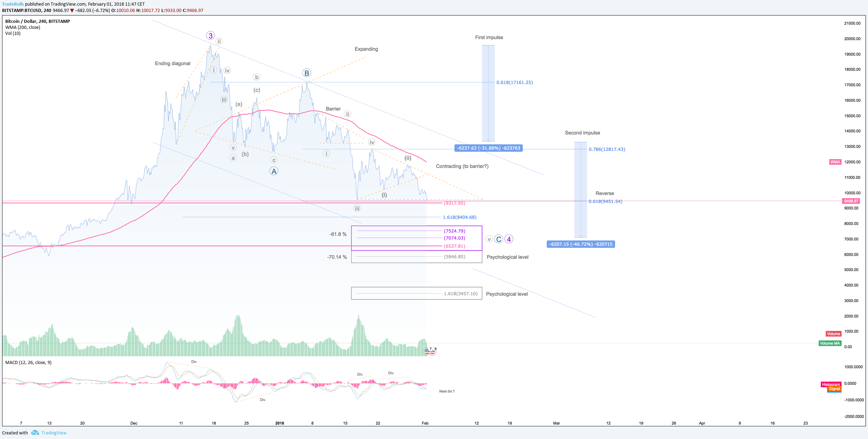
Task: Click upper 'Psychological level' text near 5846.85
Action: click(x=508, y=257)
